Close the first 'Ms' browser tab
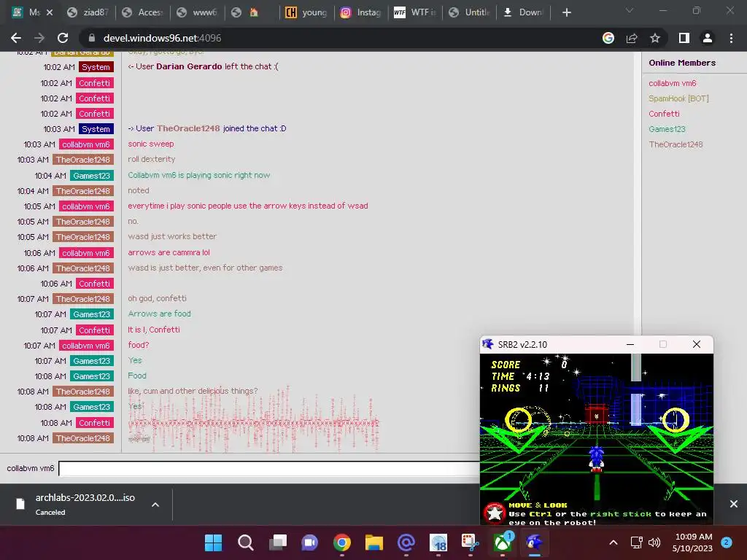Screen dimensions: 747x560 coord(50,12)
